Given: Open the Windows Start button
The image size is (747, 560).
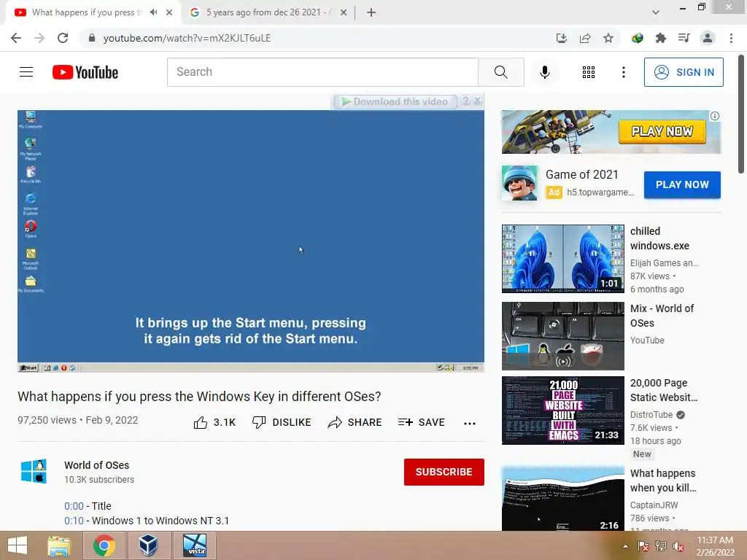Looking at the screenshot, I should tap(18, 545).
